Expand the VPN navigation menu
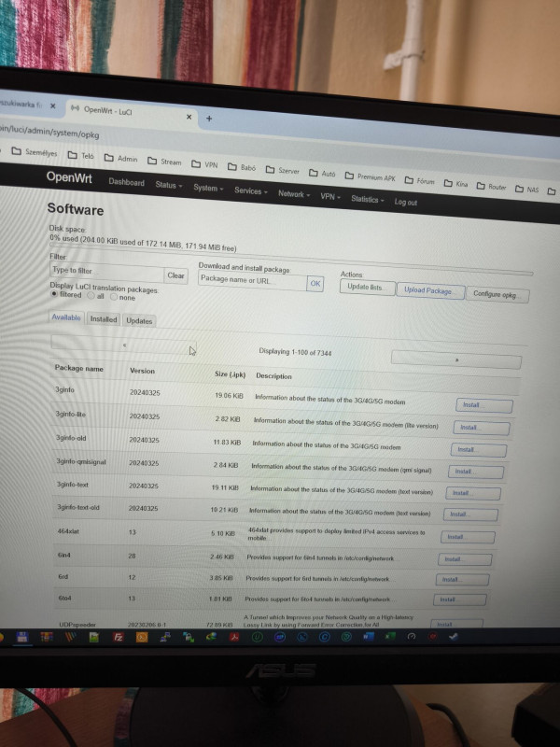 click(x=330, y=196)
